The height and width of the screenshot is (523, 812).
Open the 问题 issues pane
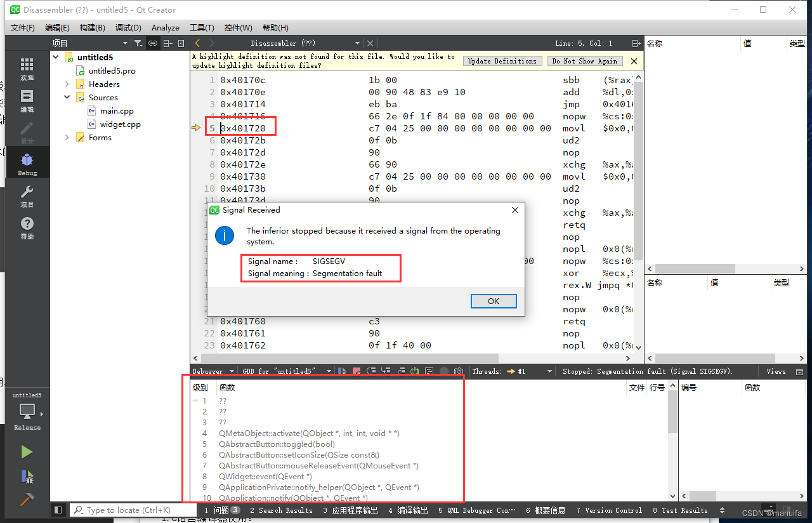pos(222,510)
